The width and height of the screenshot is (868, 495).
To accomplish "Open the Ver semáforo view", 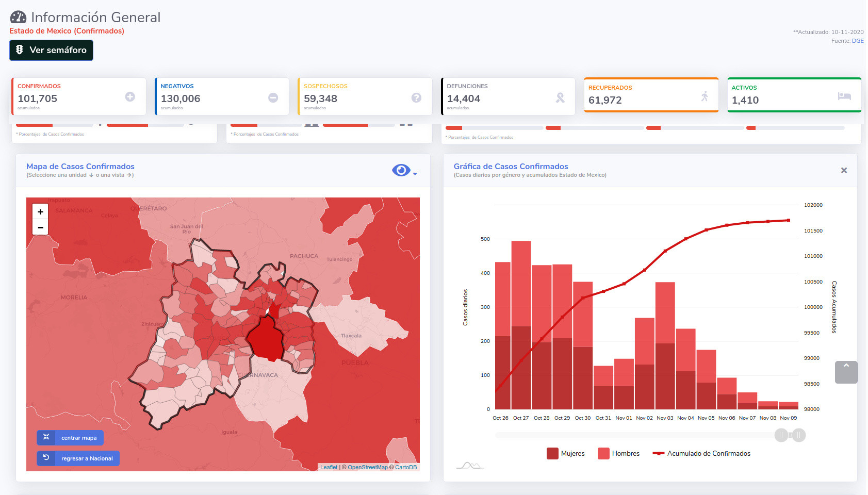I will click(x=52, y=50).
